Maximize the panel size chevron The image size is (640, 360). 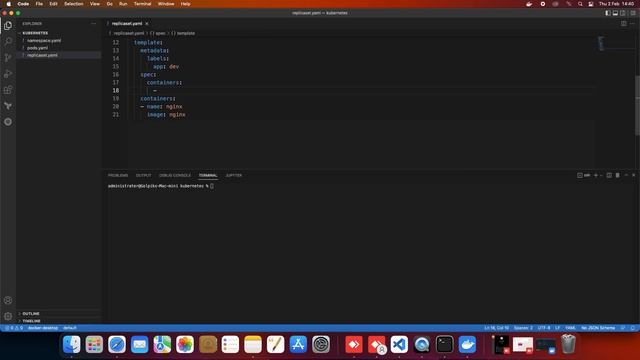(627, 175)
